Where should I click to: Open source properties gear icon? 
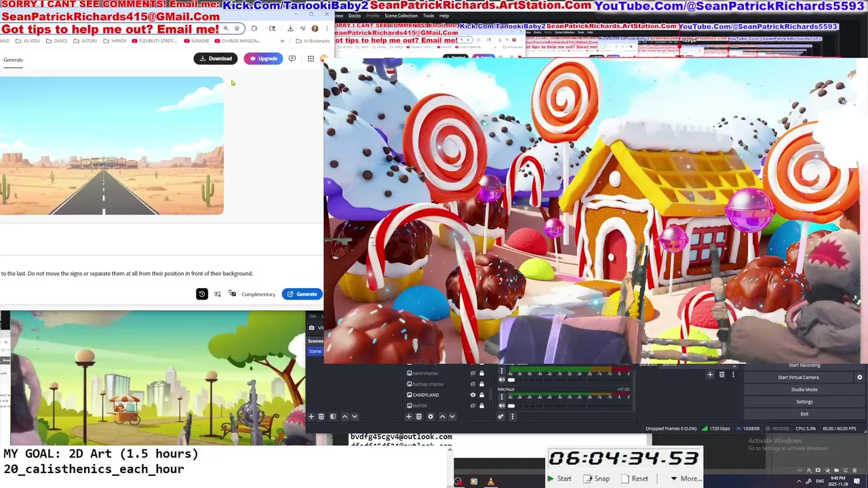click(x=430, y=416)
